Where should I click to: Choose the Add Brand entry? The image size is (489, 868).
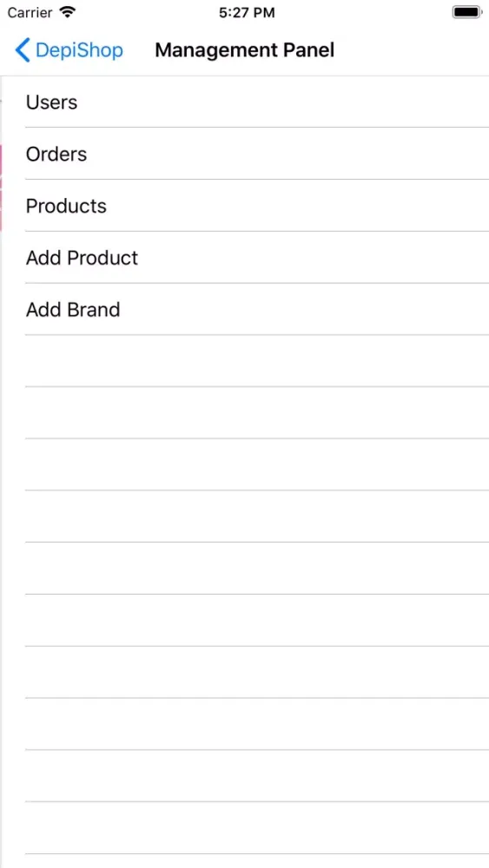(x=244, y=309)
